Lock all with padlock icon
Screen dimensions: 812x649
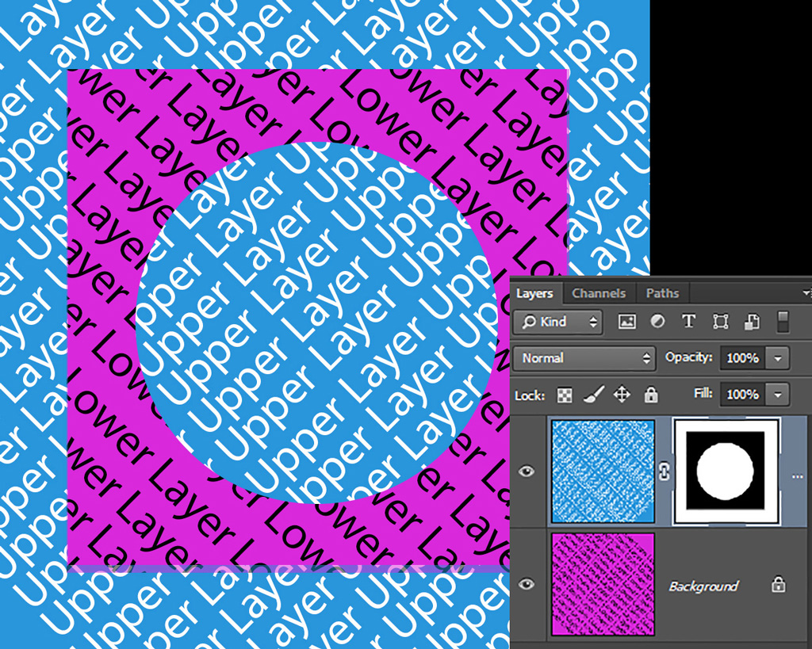[x=651, y=395]
